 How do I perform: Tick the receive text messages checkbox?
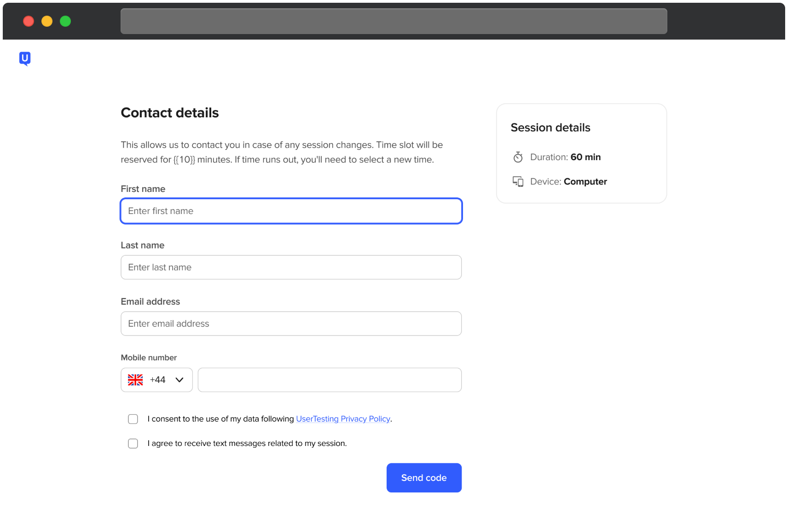133,443
